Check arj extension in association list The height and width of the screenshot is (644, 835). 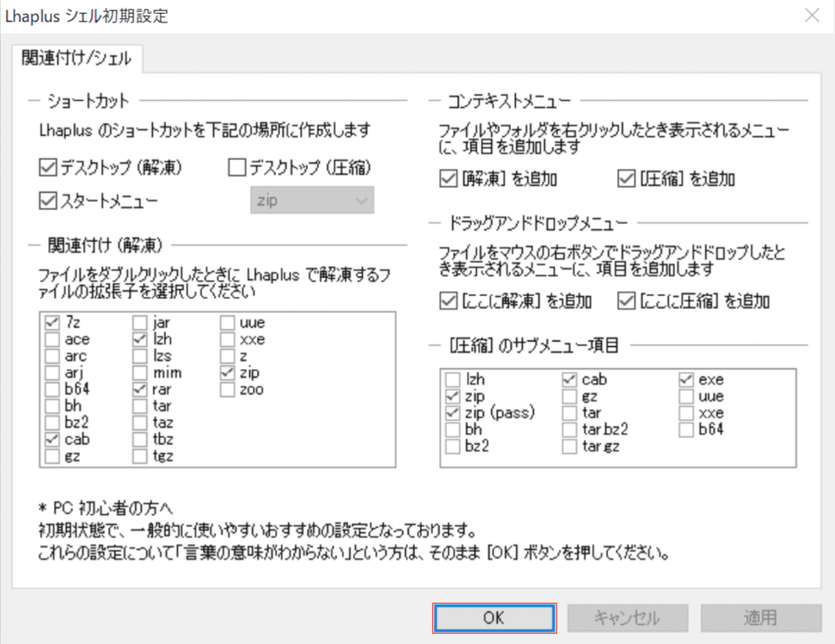point(52,373)
